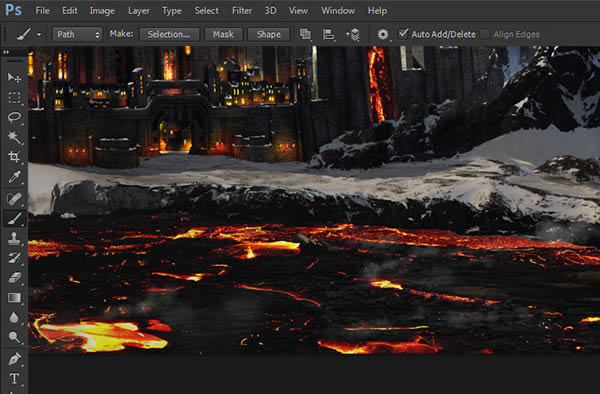This screenshot has width=600, height=394.
Task: Open the tool preset picker arrow
Action: tap(39, 34)
